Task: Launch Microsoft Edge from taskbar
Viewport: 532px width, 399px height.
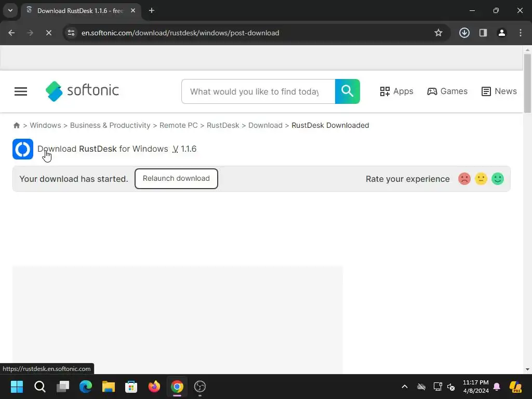Action: click(x=86, y=387)
